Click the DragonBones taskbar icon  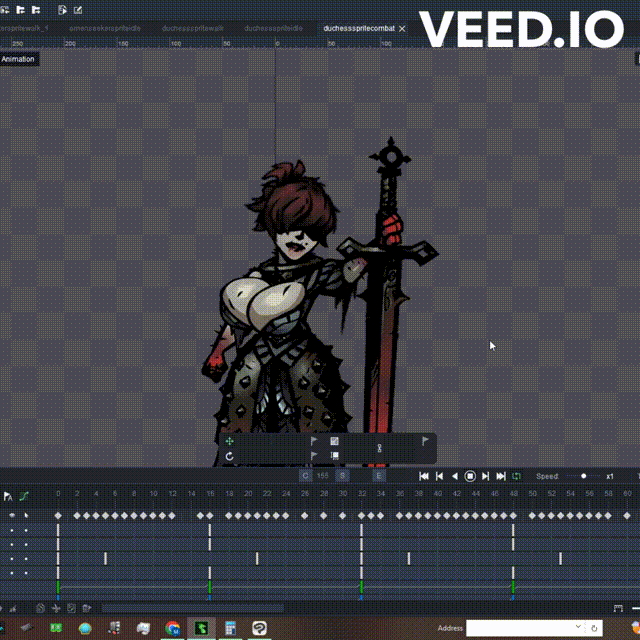coord(201,628)
